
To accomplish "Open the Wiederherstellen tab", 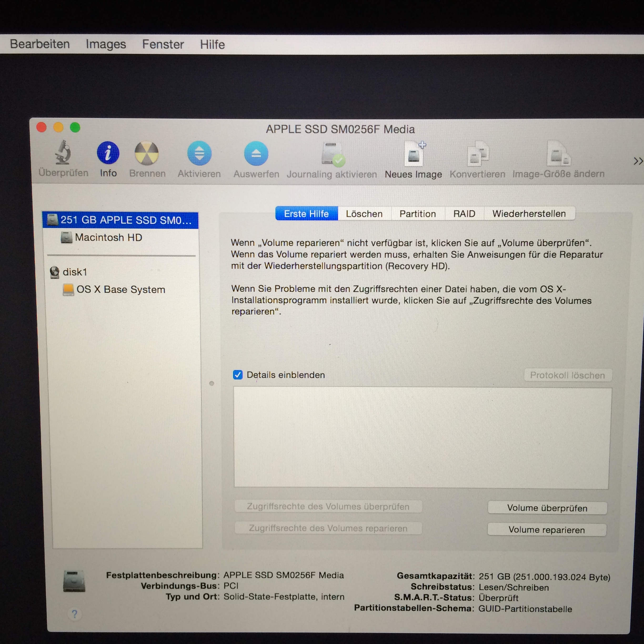I will [x=529, y=214].
